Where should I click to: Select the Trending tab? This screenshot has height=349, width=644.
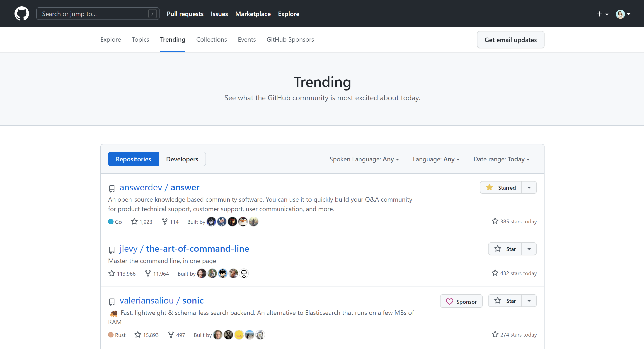[x=172, y=39]
